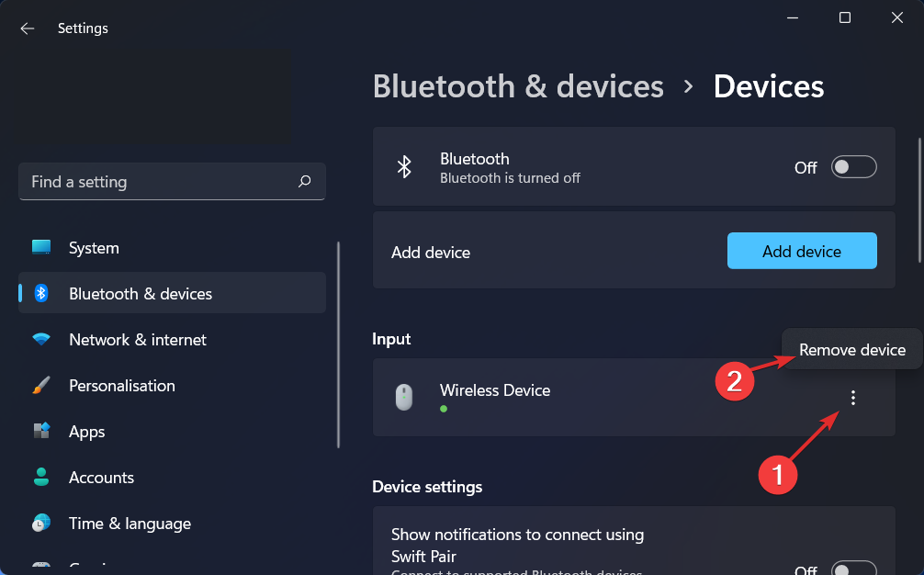Open the Wireless Device three-dot menu
The width and height of the screenshot is (924, 575).
click(x=853, y=397)
